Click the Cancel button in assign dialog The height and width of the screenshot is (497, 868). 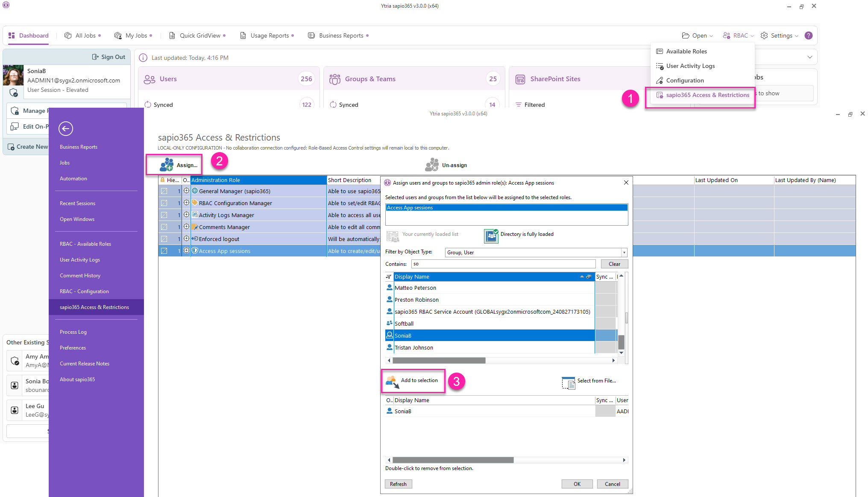[x=613, y=484]
